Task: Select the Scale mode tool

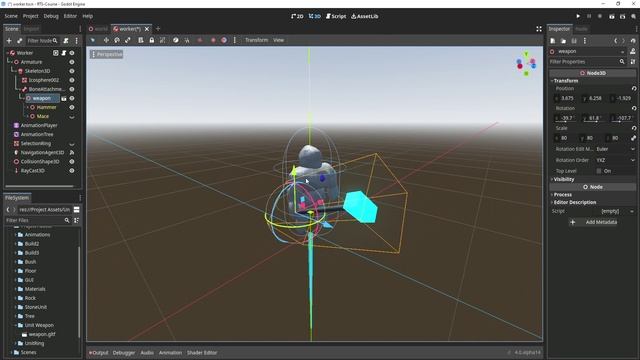Action: [128, 40]
